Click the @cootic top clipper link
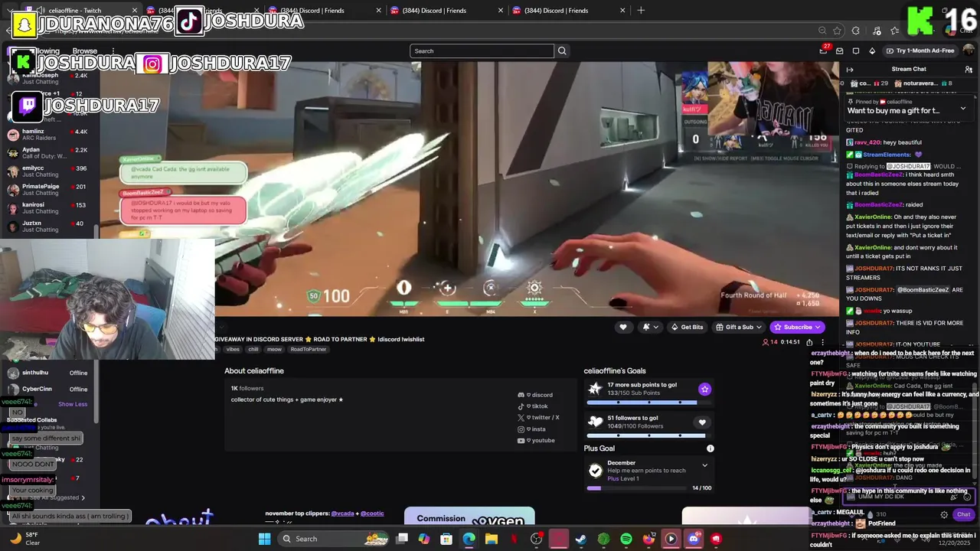 pos(372,514)
